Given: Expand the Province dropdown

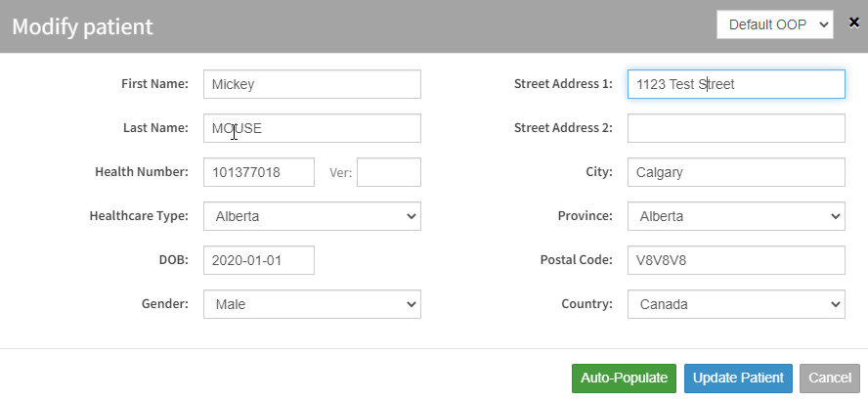Looking at the screenshot, I should point(736,216).
